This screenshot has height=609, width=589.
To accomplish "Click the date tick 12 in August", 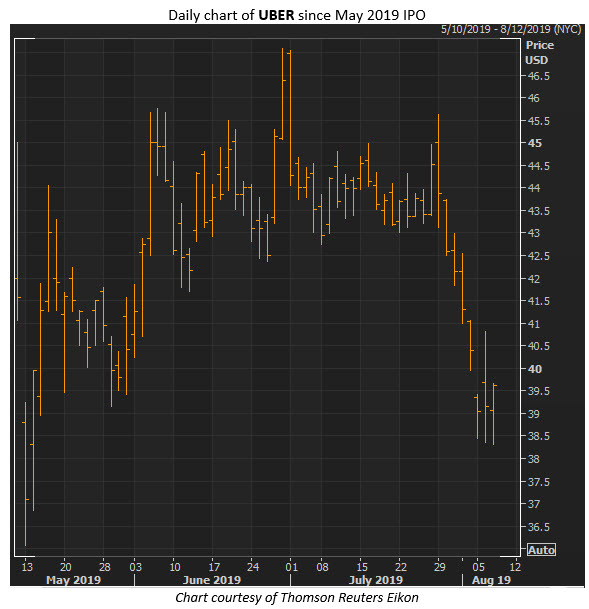I will 515,567.
